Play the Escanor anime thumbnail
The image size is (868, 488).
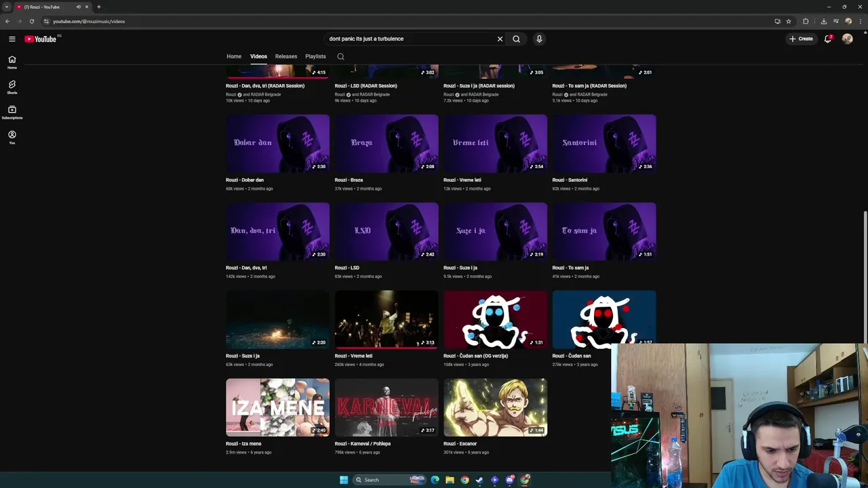pyautogui.click(x=495, y=407)
